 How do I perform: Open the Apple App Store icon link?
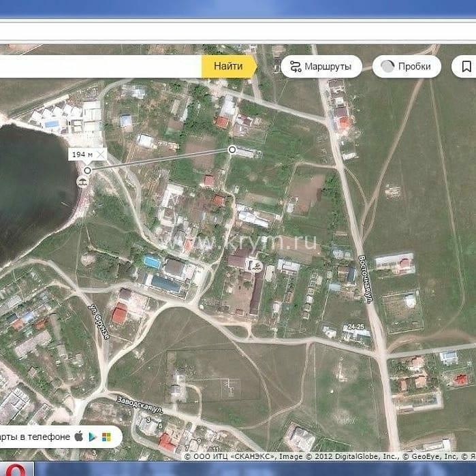click(78, 437)
